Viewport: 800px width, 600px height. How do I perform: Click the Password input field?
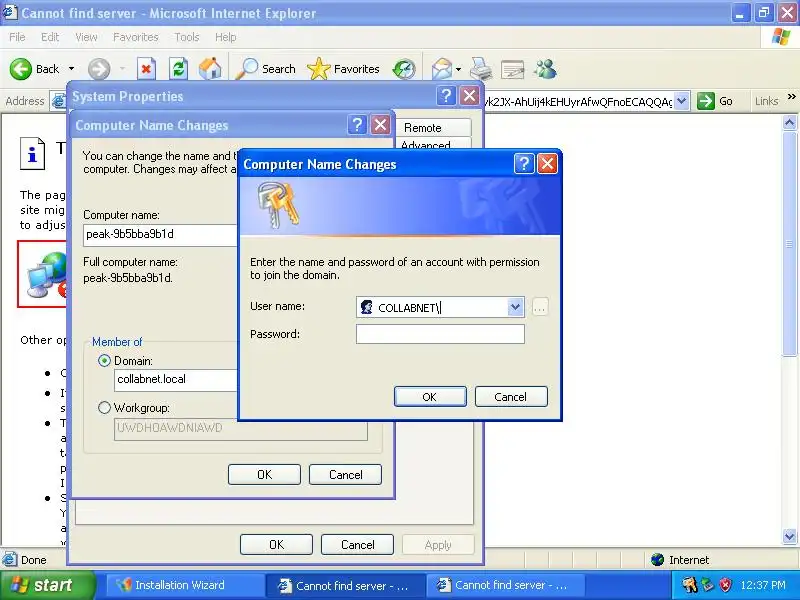(x=440, y=334)
